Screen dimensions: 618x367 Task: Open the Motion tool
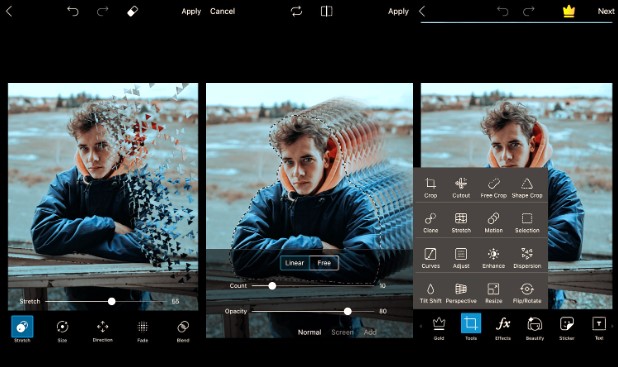click(x=493, y=223)
